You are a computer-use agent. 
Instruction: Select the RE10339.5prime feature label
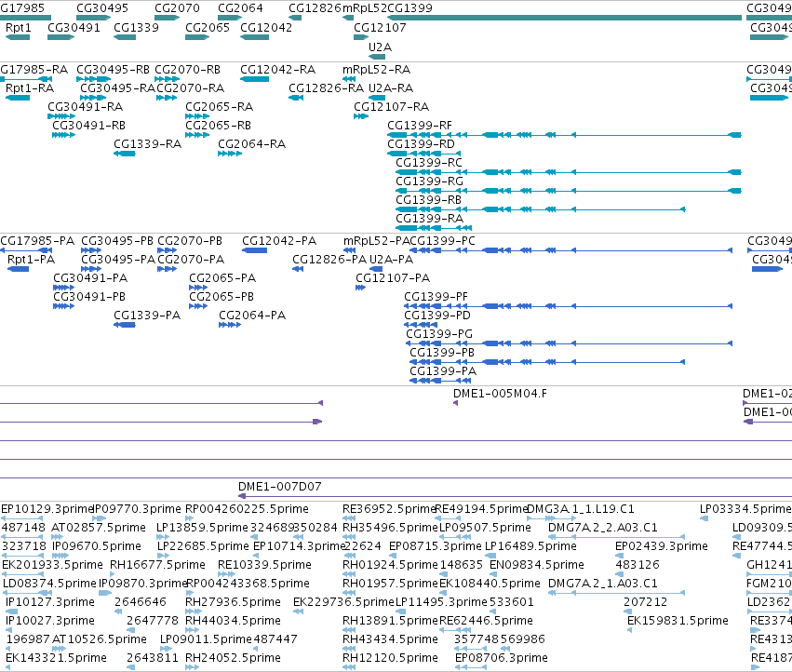click(264, 565)
